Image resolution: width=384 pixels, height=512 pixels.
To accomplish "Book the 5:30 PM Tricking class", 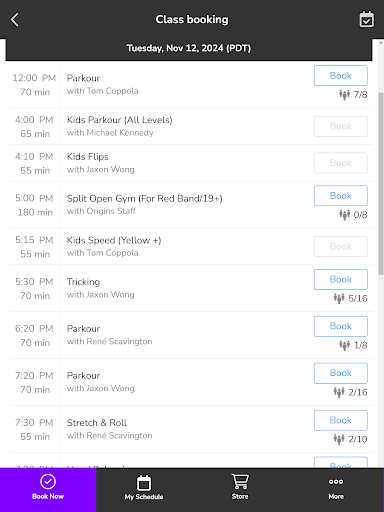I will (341, 279).
